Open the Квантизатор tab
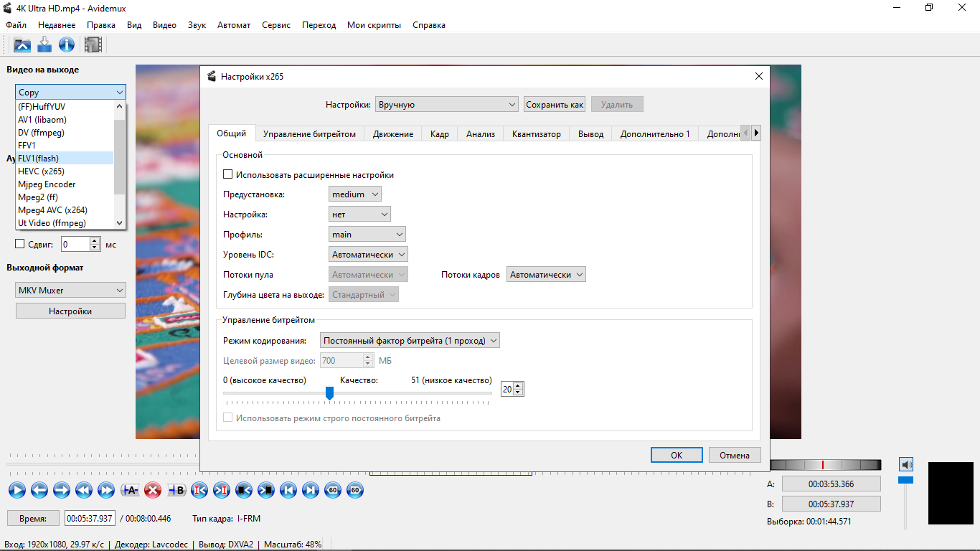Image resolution: width=980 pixels, height=551 pixels. (x=537, y=134)
